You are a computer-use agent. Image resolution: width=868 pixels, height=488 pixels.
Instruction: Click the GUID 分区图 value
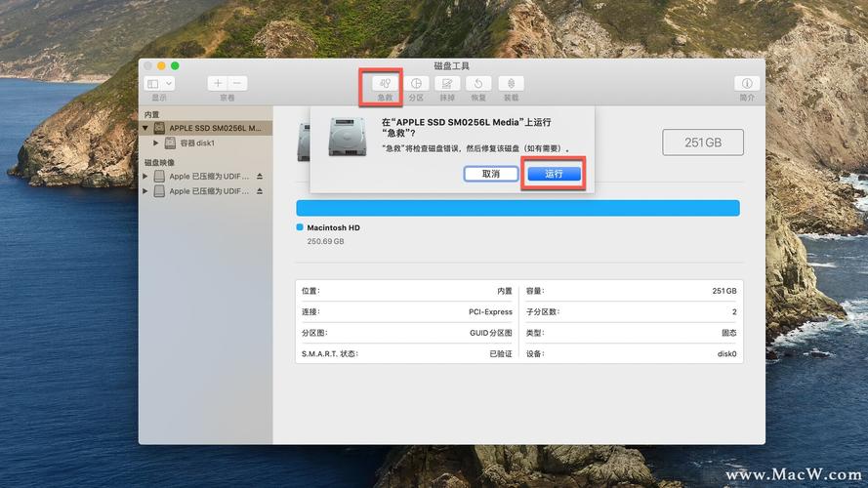(x=491, y=333)
